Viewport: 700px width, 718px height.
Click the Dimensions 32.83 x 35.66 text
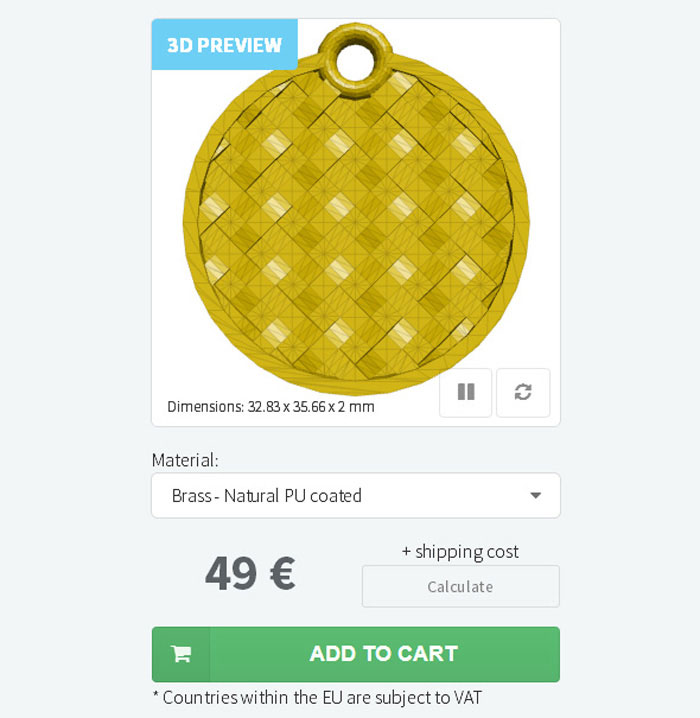tap(270, 407)
